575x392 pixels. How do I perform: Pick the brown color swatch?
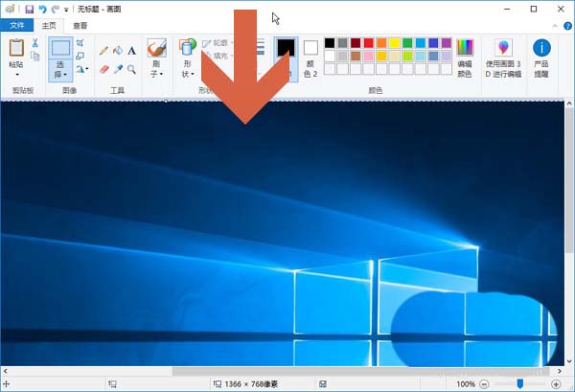(356, 57)
